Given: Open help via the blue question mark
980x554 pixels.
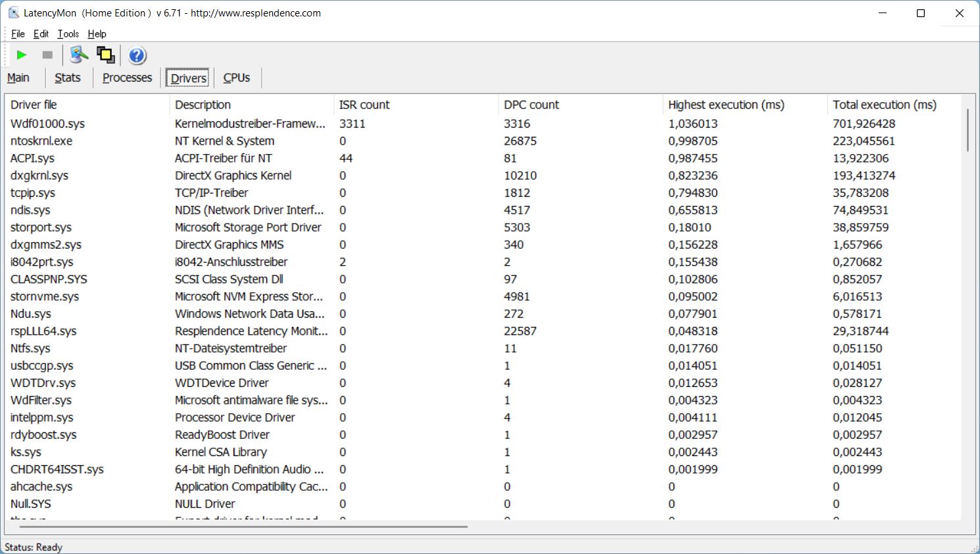Looking at the screenshot, I should pos(137,56).
